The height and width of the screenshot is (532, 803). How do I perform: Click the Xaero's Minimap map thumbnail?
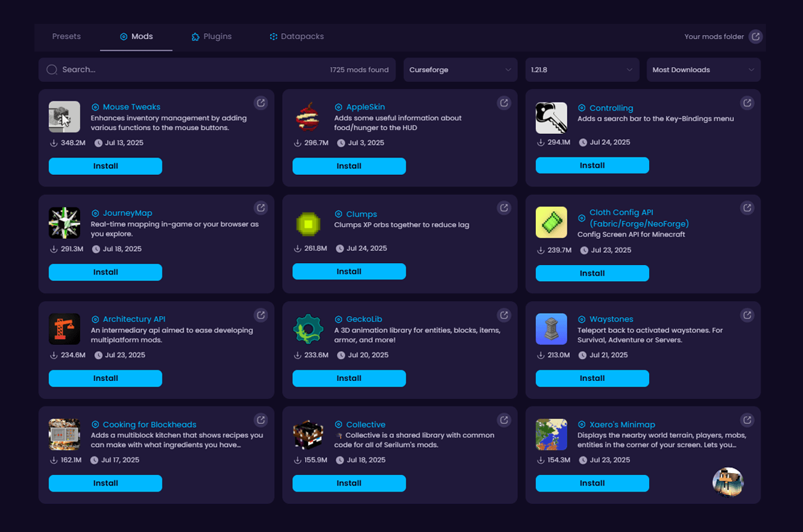552,435
